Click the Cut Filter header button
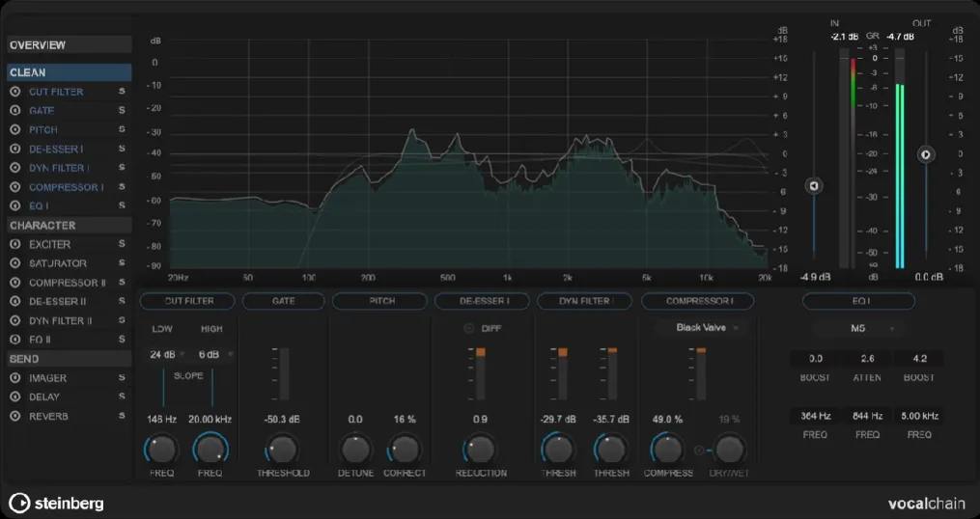This screenshot has width=980, height=519. [187, 301]
